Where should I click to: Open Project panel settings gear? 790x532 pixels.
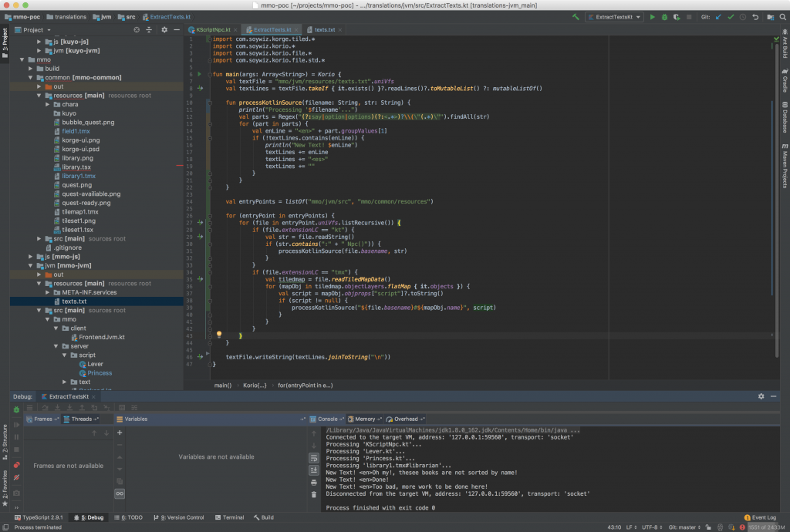click(164, 29)
